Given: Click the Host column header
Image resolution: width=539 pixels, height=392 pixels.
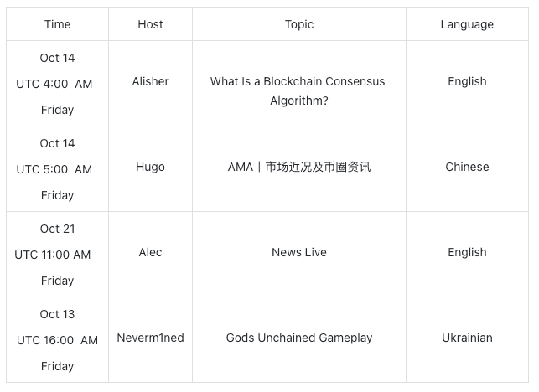Looking at the screenshot, I should click(150, 24).
